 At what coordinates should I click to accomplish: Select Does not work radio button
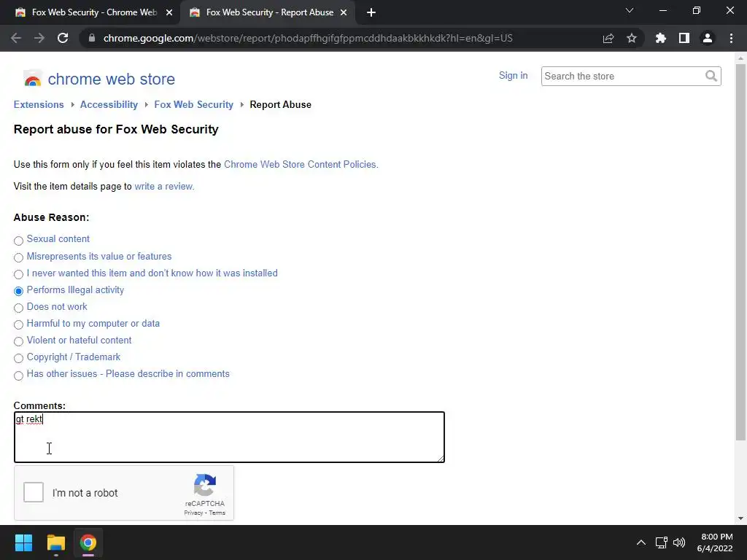(x=18, y=308)
